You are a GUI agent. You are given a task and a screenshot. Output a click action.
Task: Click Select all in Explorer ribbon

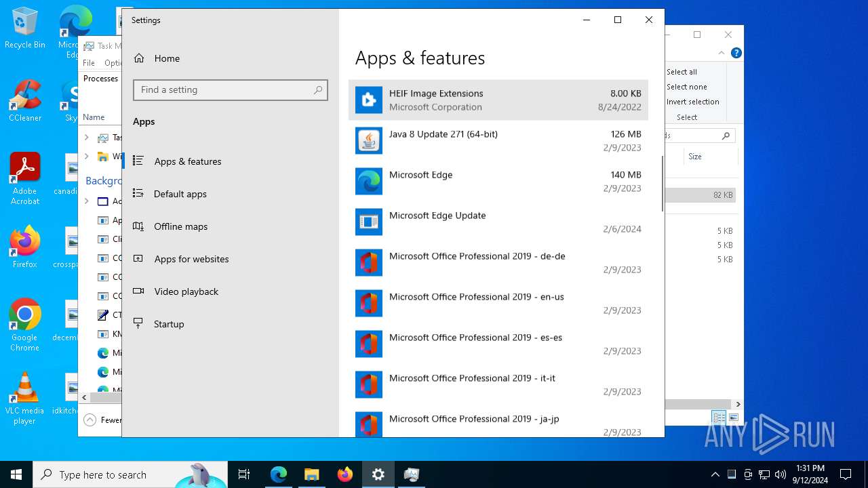point(682,72)
